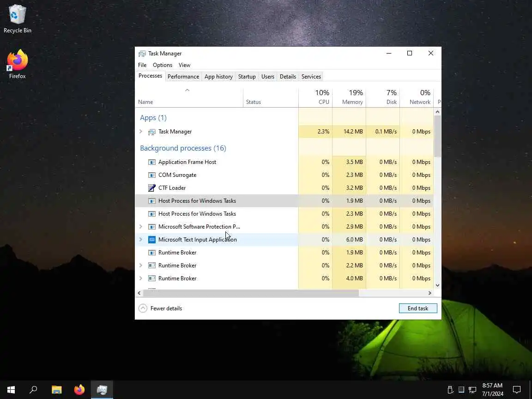Viewport: 532px width, 399px height.
Task: Open the File menu
Action: [x=142, y=65]
